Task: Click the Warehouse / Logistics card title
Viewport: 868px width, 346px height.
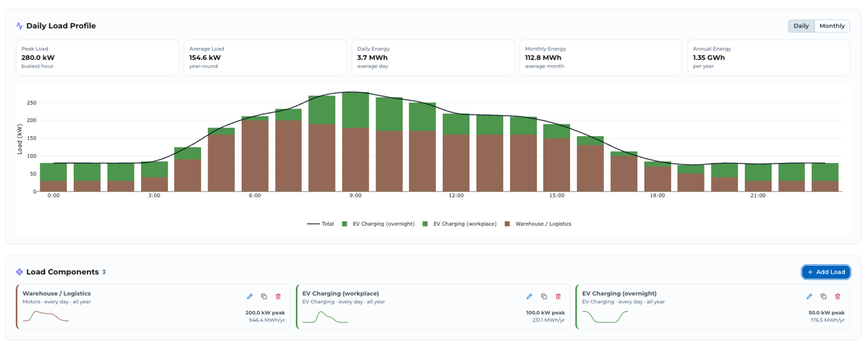Action: pos(56,293)
